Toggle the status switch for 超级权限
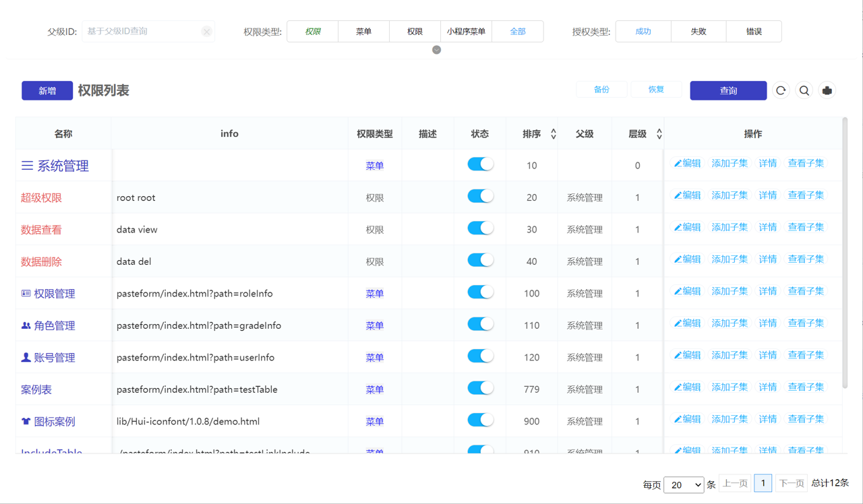Image resolution: width=863 pixels, height=504 pixels. point(480,196)
